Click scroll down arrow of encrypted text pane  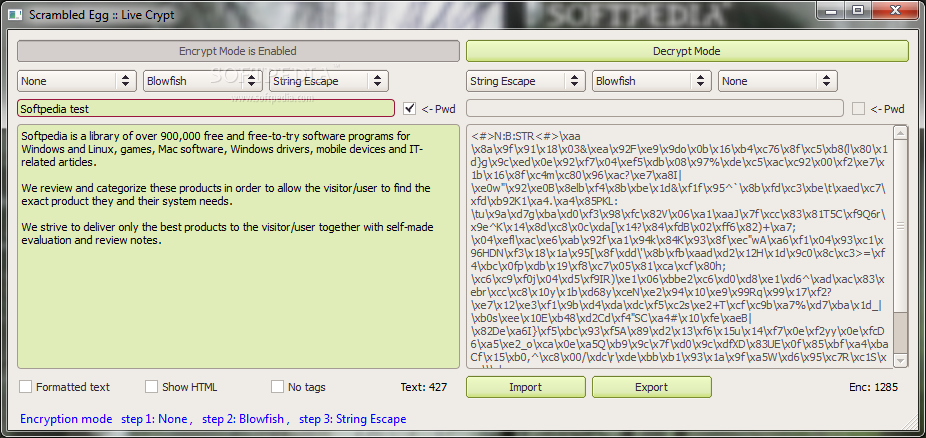coord(900,359)
